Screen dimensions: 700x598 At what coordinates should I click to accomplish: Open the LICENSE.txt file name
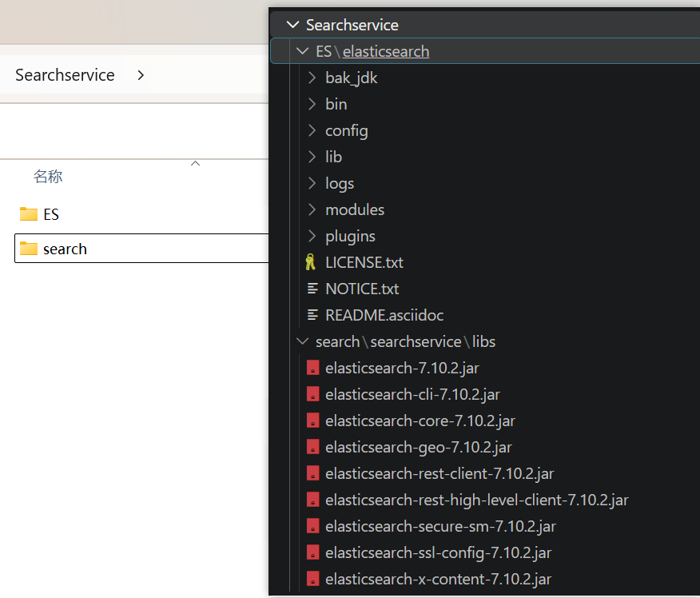[x=364, y=262]
